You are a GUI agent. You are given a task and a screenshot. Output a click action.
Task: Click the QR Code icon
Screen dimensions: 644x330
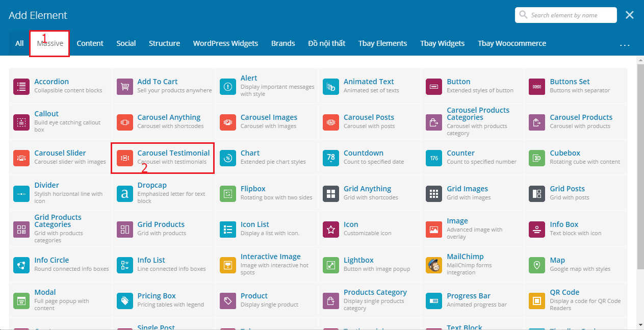537,301
